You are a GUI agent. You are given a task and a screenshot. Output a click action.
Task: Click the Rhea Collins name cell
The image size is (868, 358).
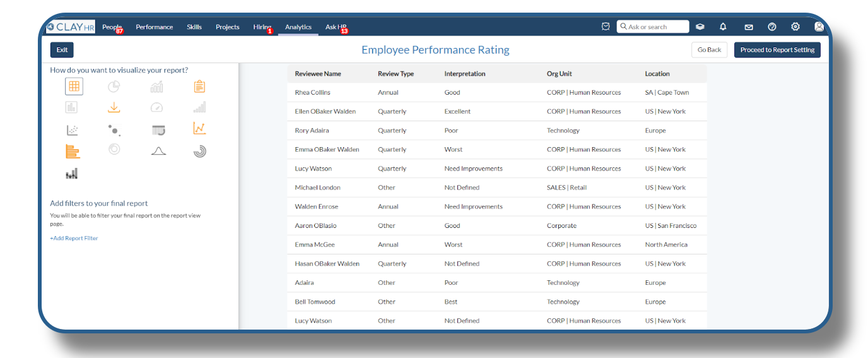[x=313, y=92]
